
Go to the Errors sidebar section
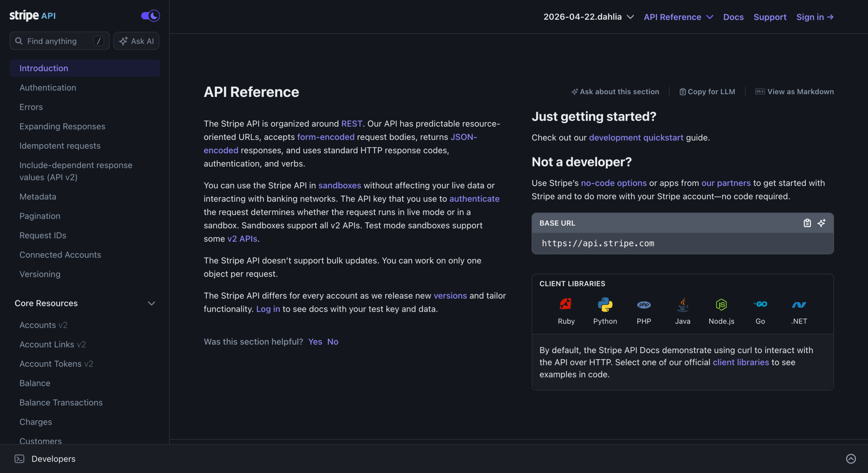[31, 107]
